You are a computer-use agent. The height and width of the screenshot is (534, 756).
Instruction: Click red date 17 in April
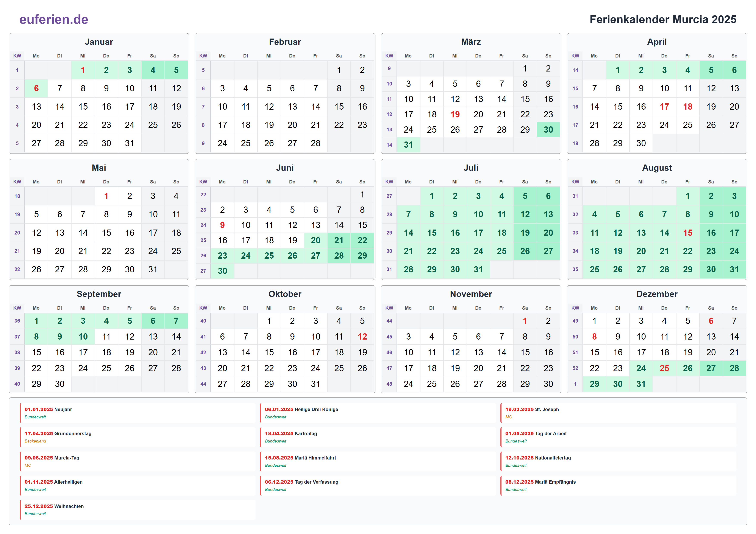pos(664,107)
